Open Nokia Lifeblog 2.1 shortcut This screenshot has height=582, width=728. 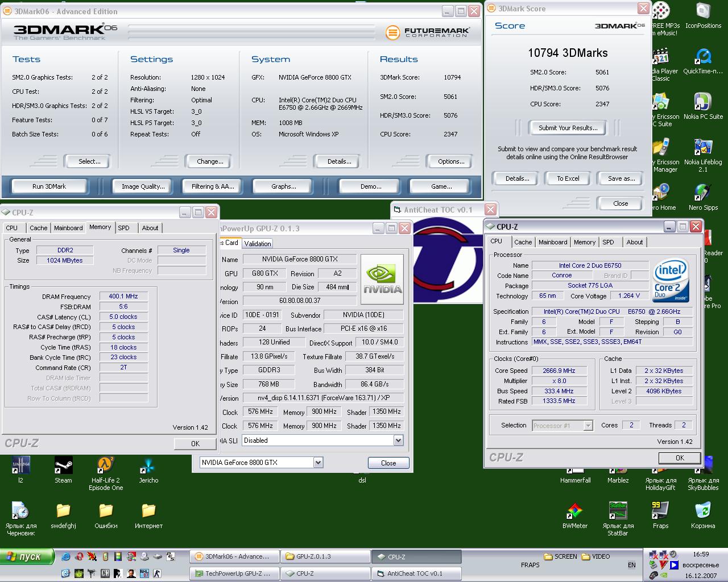coord(703,155)
